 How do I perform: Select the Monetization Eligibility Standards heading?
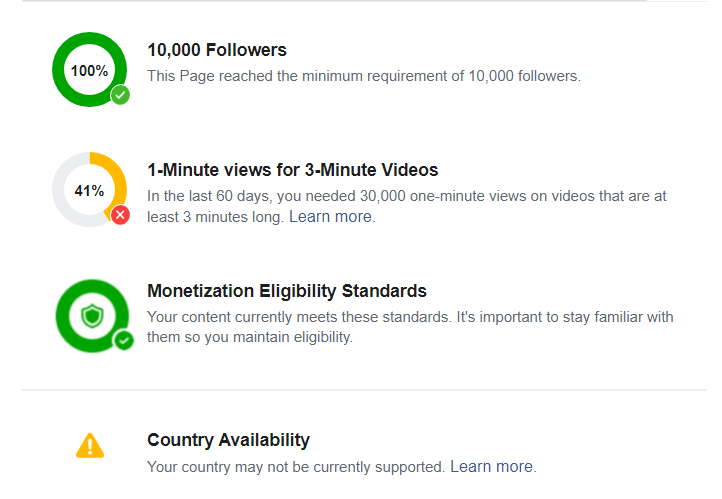(287, 291)
